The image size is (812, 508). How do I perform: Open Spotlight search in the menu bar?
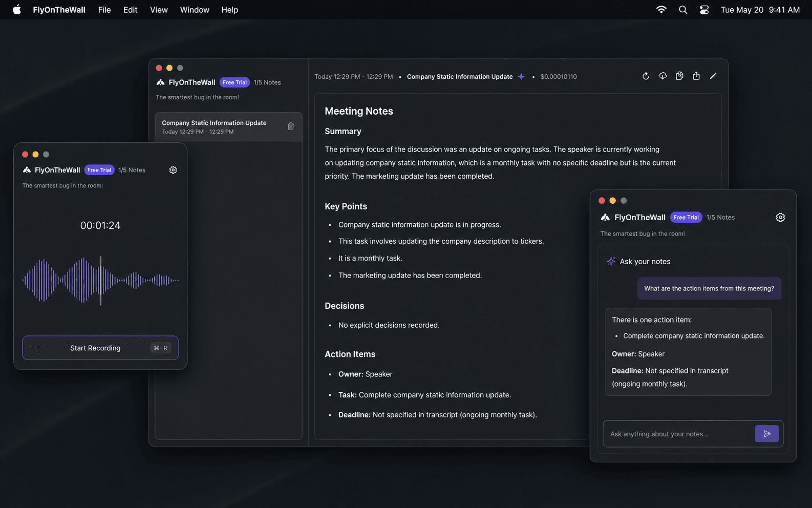tap(683, 10)
